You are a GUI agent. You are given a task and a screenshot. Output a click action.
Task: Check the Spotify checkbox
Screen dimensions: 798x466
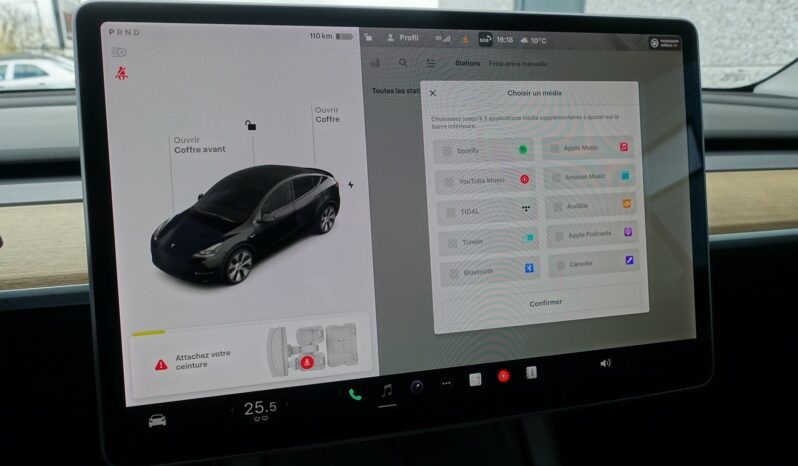(x=447, y=151)
